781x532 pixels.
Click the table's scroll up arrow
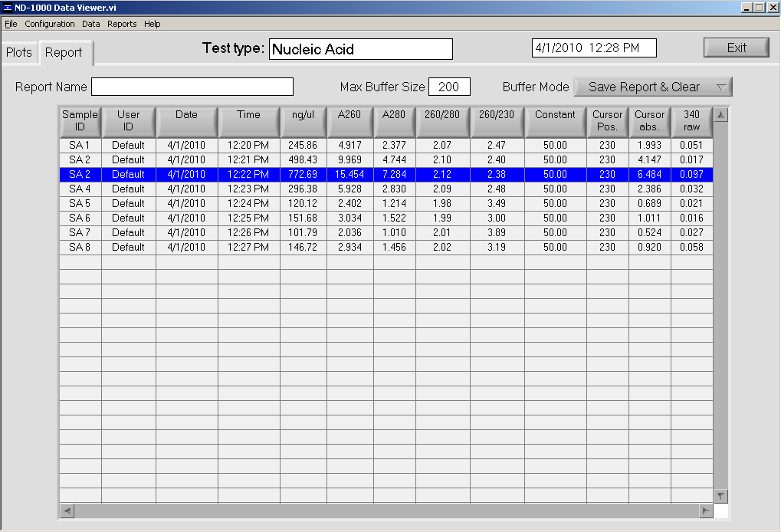click(x=720, y=115)
